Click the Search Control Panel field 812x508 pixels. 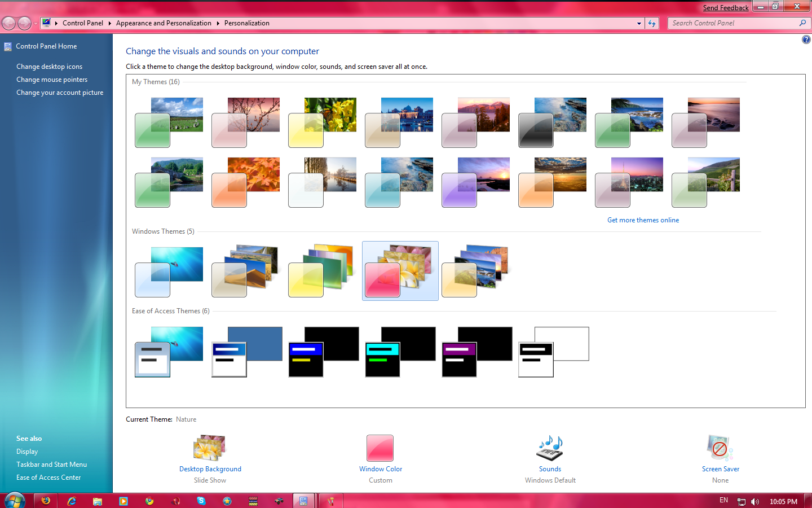[733, 23]
